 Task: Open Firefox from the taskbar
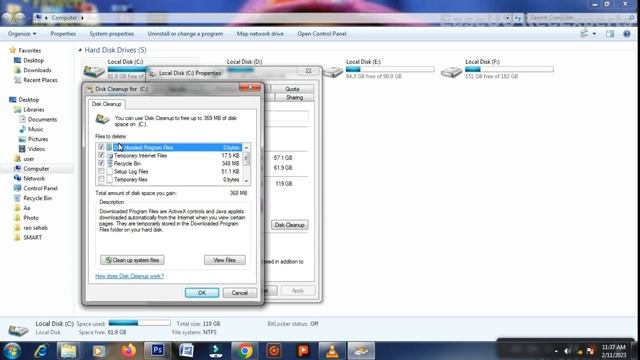pos(128,351)
